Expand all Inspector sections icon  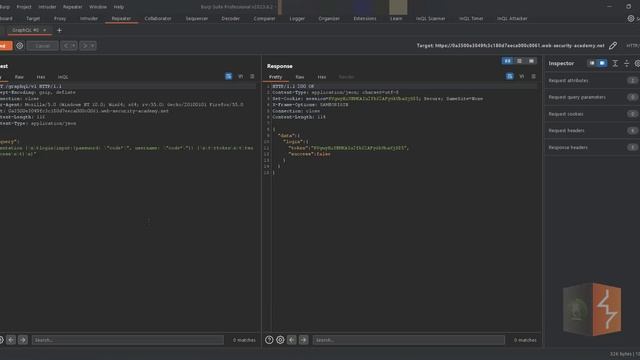[615, 63]
